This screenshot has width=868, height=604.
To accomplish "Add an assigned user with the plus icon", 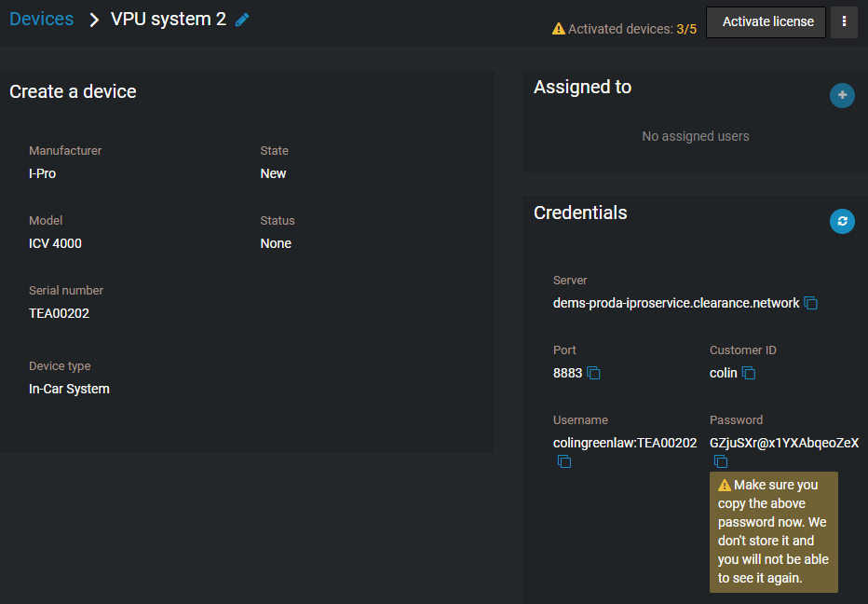I will (842, 95).
